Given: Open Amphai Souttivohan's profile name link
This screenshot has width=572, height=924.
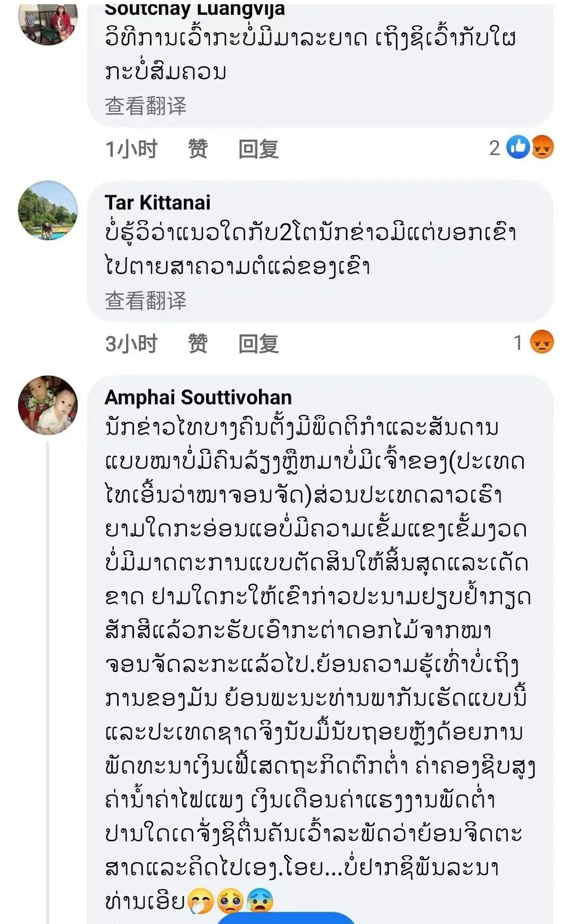Looking at the screenshot, I should tap(198, 397).
